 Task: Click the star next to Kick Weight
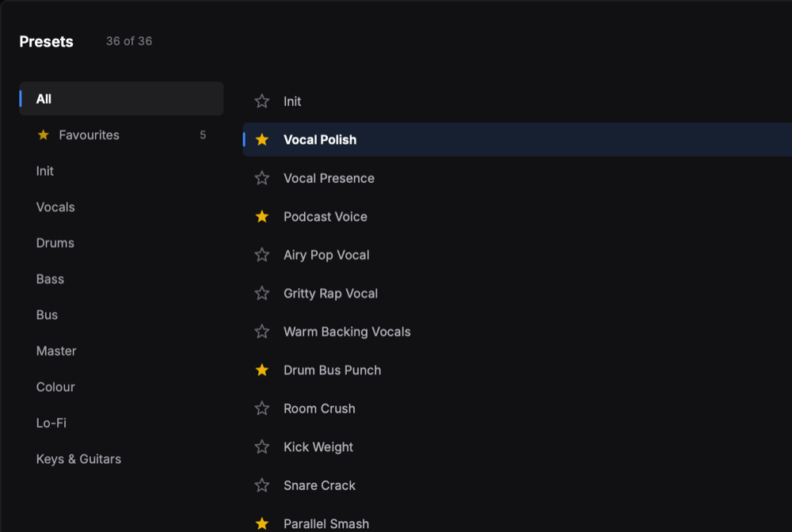pos(261,446)
